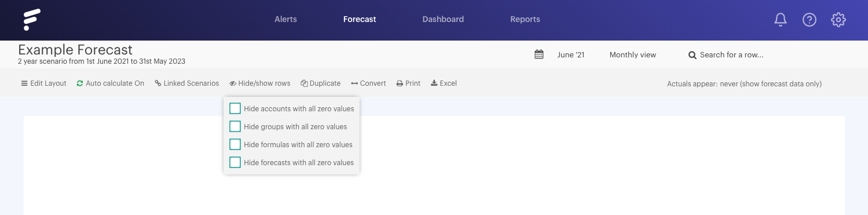Check Hide groups with all zero values
868x215 pixels.
[x=235, y=126]
